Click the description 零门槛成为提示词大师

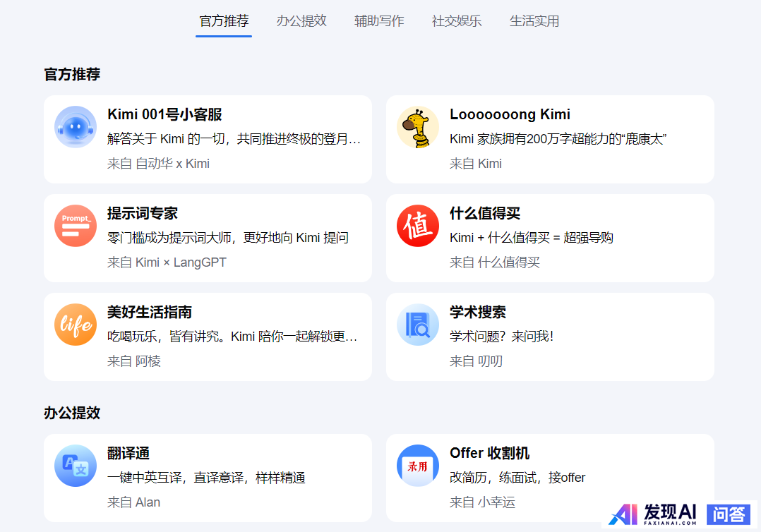click(228, 238)
